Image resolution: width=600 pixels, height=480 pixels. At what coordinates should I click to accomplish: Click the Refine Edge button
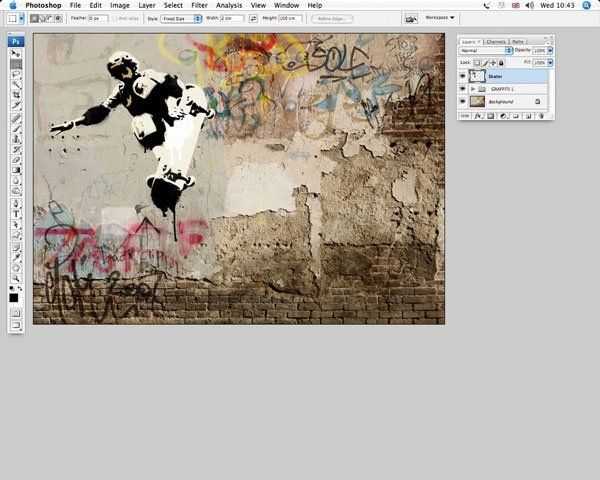pyautogui.click(x=332, y=18)
